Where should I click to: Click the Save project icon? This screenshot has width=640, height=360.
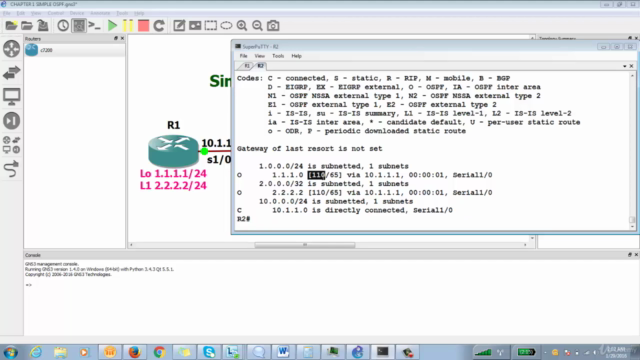click(x=42, y=26)
